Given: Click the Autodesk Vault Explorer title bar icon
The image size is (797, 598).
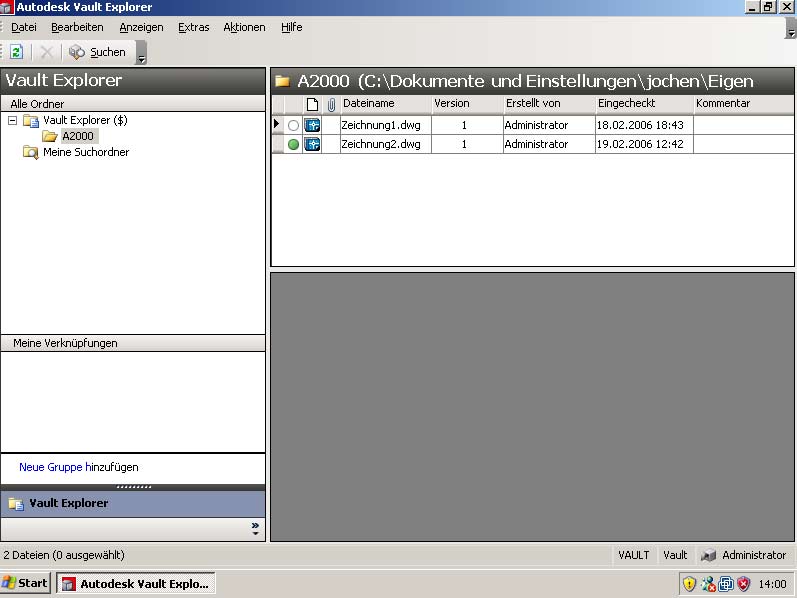Looking at the screenshot, I should [7, 7].
